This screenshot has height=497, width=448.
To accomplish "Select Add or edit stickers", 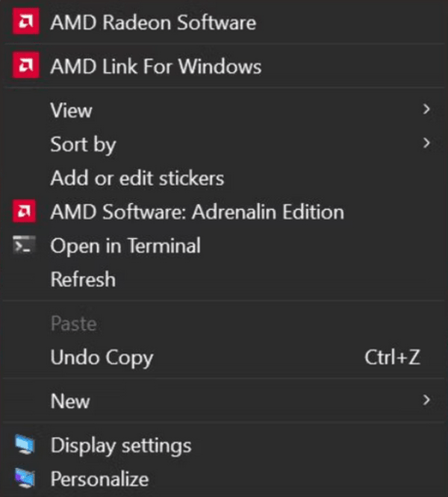I will click(x=224, y=178).
